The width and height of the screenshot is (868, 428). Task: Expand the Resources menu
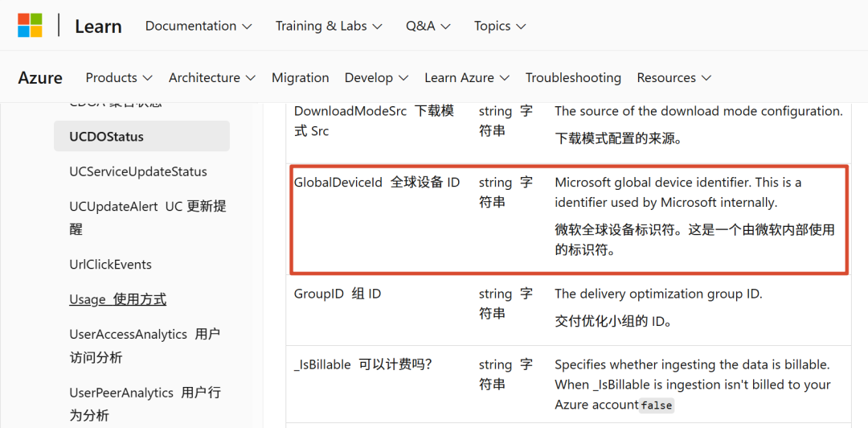pos(674,77)
